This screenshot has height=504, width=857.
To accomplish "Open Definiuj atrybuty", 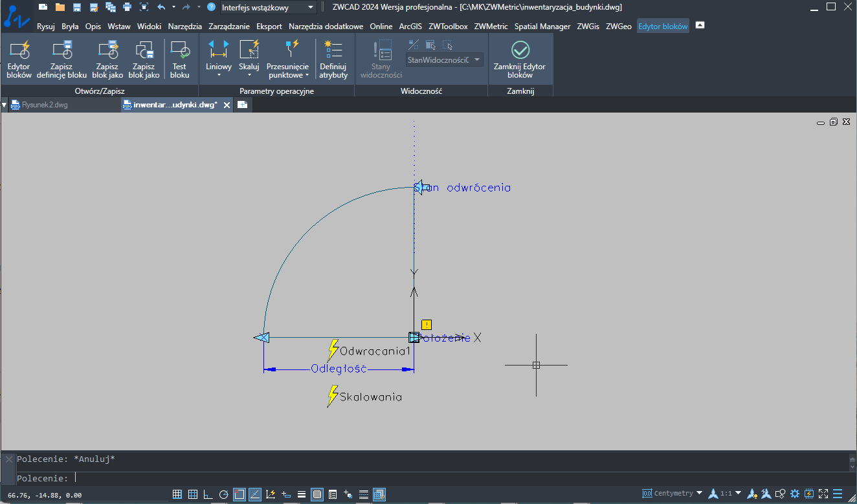I will (333, 60).
